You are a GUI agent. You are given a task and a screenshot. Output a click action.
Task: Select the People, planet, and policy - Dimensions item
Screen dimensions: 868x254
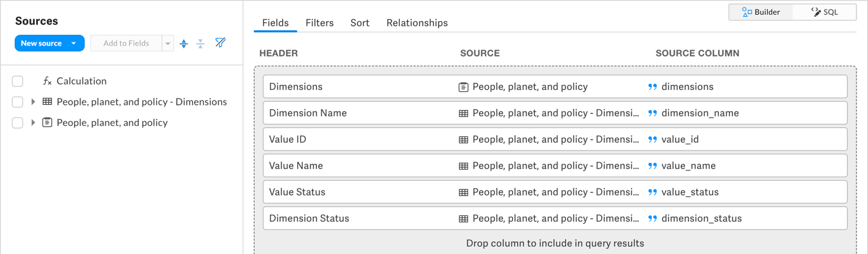(x=141, y=102)
